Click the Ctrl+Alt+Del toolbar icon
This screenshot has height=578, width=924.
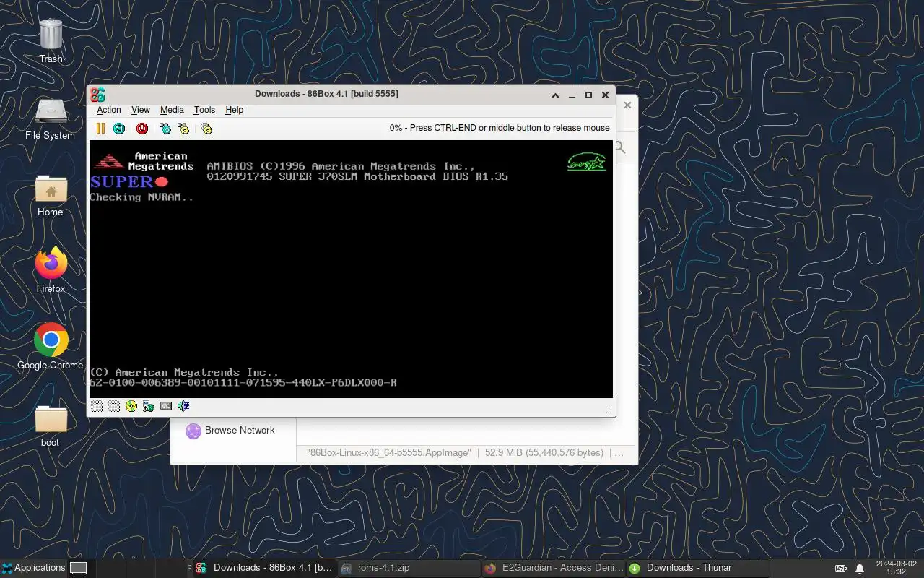pyautogui.click(x=165, y=129)
